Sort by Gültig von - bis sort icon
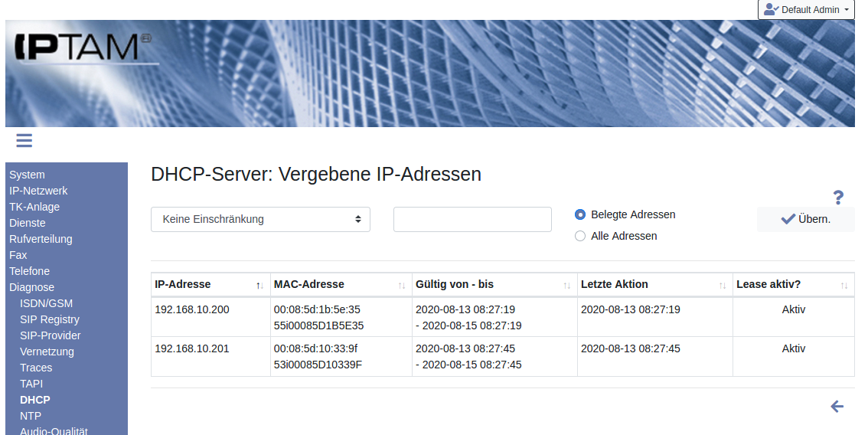This screenshot has height=435, width=868. click(x=567, y=285)
